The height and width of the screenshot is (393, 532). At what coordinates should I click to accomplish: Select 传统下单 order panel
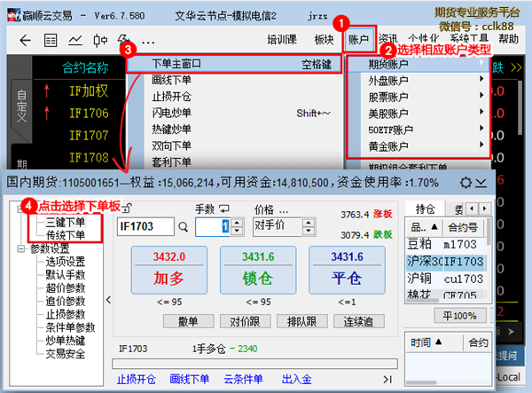click(66, 235)
